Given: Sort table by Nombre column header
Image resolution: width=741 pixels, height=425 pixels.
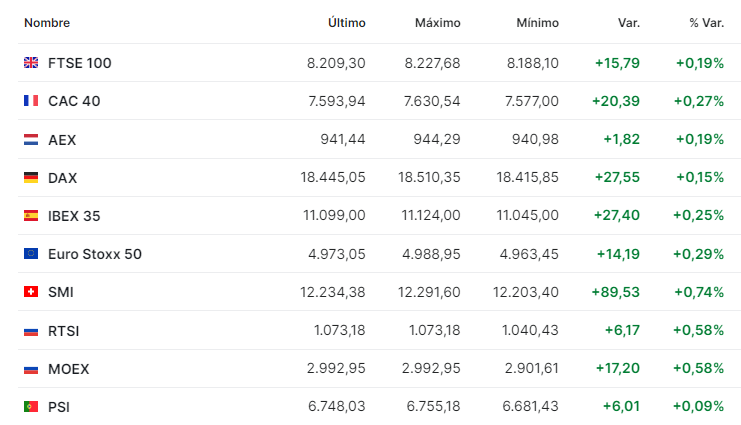Looking at the screenshot, I should click(47, 22).
